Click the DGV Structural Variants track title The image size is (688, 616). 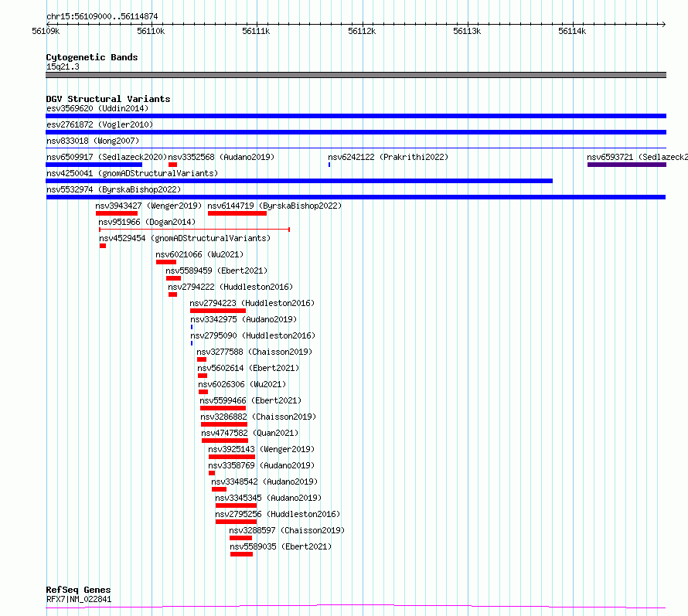tap(108, 99)
